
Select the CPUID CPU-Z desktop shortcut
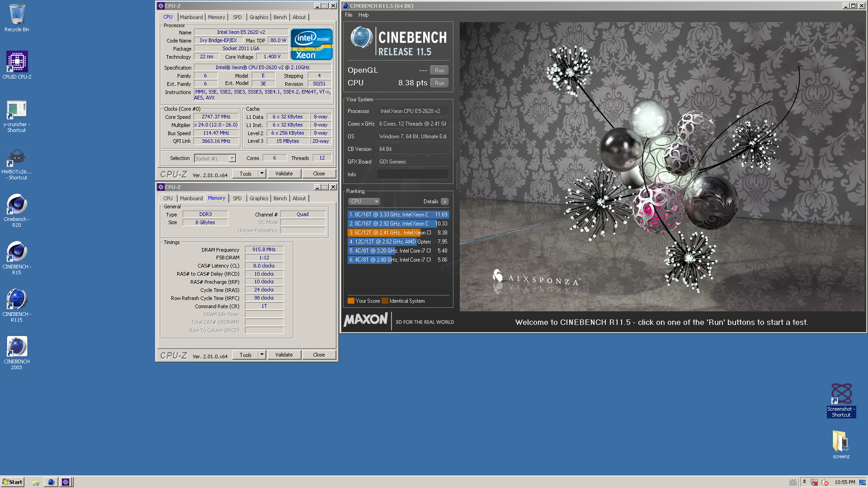(x=17, y=65)
